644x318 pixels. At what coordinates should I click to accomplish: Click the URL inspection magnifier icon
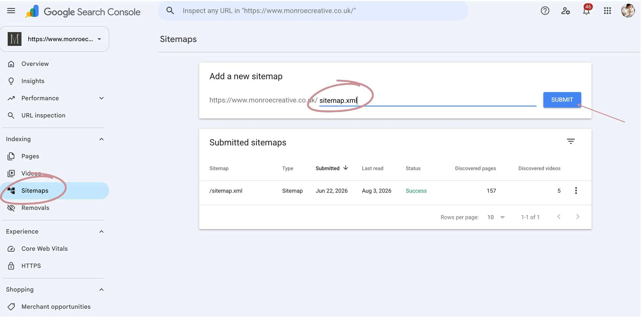coord(11,116)
